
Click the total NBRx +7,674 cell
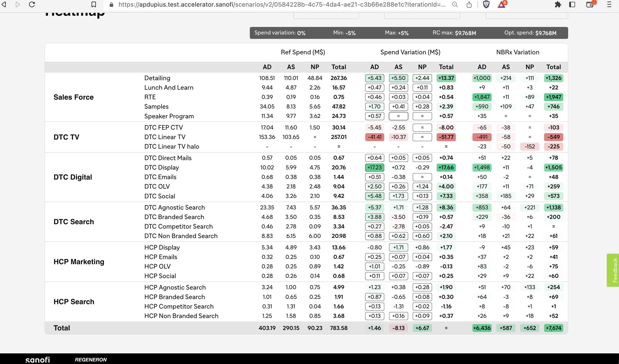[553, 328]
